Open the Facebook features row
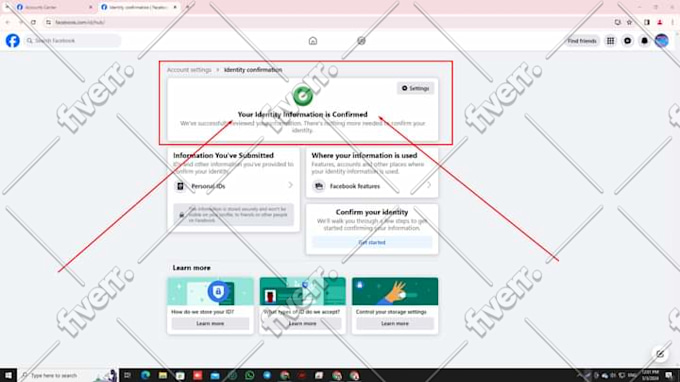This screenshot has height=382, width=680. click(x=372, y=186)
